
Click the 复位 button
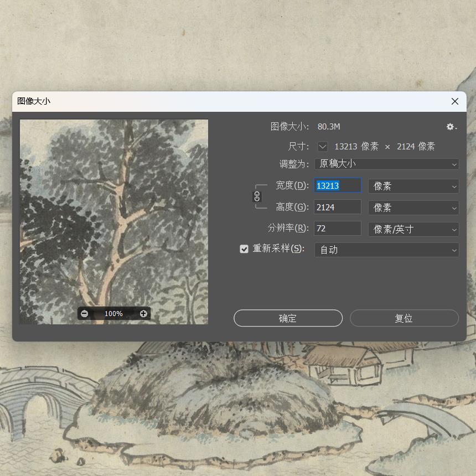[x=404, y=318]
